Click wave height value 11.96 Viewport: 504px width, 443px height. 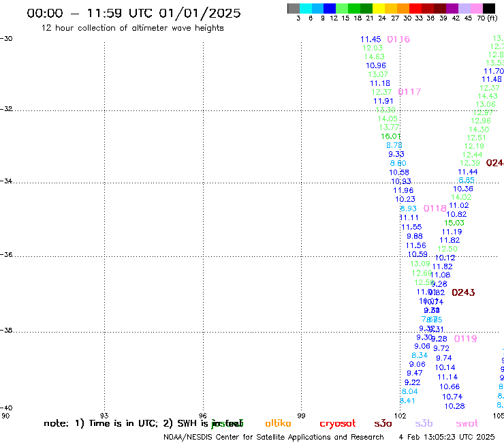point(403,190)
